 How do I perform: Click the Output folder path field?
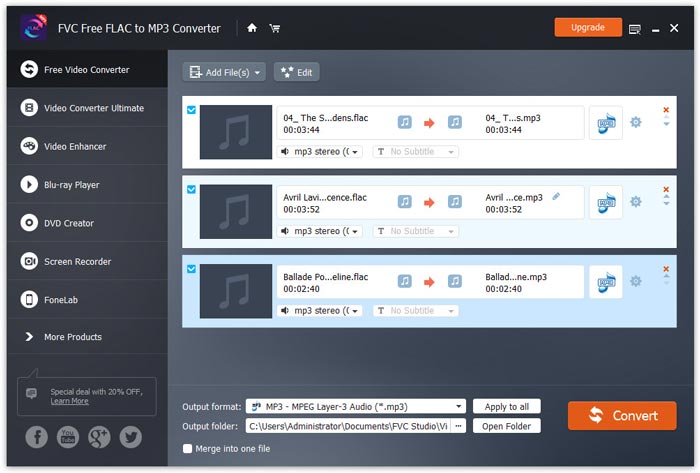pos(348,426)
